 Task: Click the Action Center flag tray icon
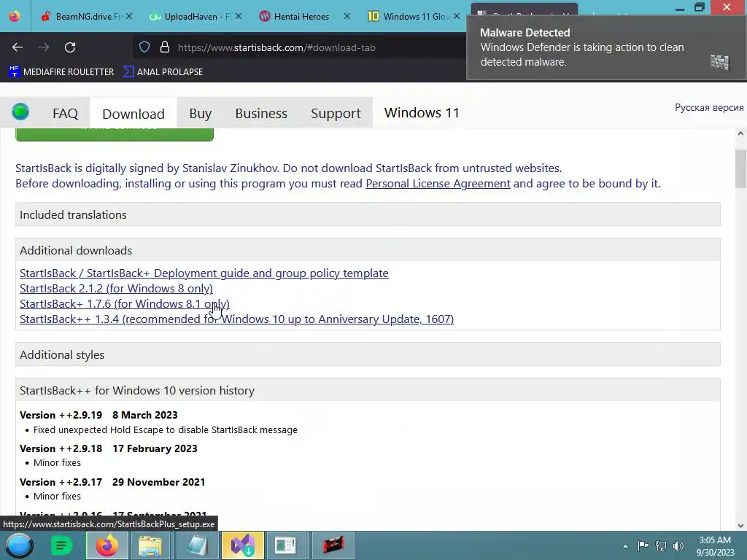pos(643,546)
